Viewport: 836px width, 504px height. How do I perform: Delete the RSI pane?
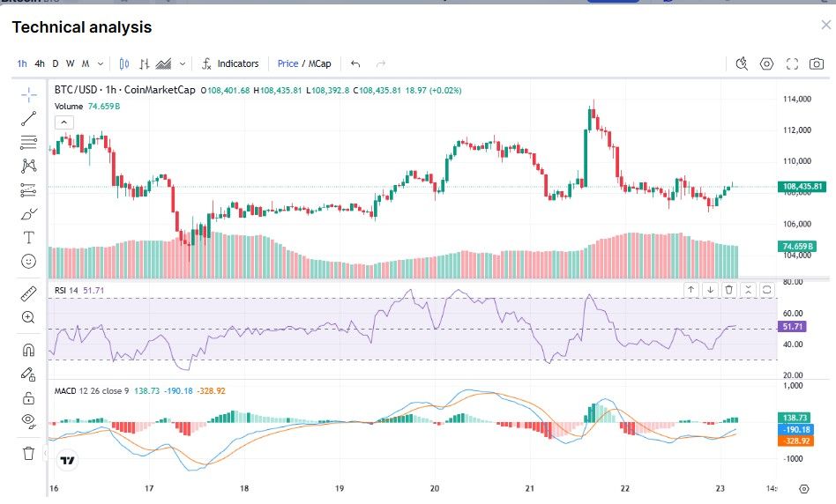point(728,289)
